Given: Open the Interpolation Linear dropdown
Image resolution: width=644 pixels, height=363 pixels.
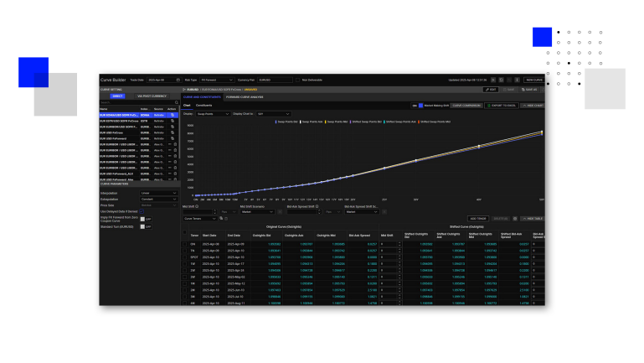Looking at the screenshot, I should (157, 193).
